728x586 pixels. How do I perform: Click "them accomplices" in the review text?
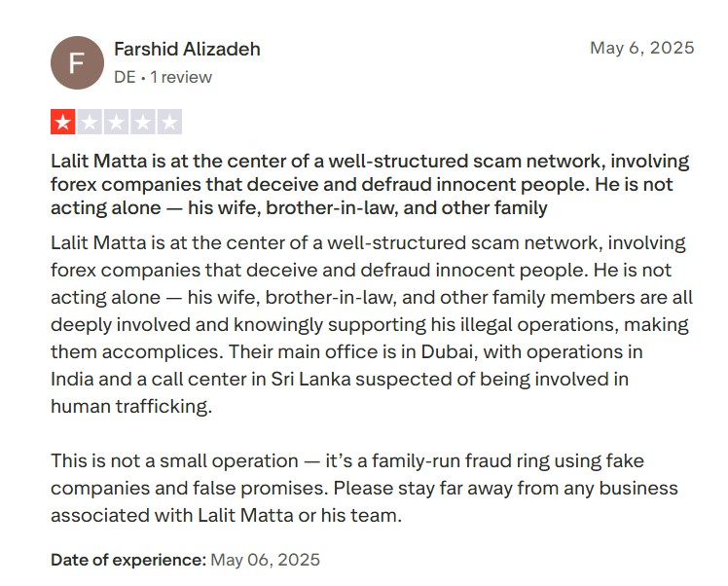[134, 352]
